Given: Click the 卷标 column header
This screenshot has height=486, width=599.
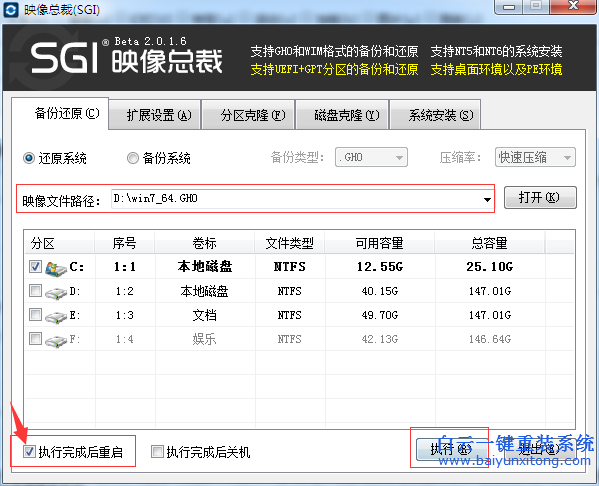Looking at the screenshot, I should (x=205, y=243).
